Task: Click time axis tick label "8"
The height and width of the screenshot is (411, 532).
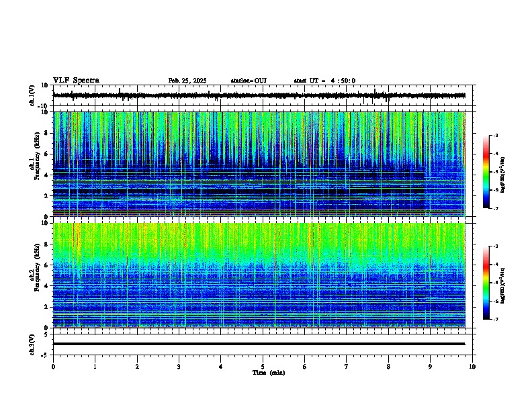Action: coord(388,367)
